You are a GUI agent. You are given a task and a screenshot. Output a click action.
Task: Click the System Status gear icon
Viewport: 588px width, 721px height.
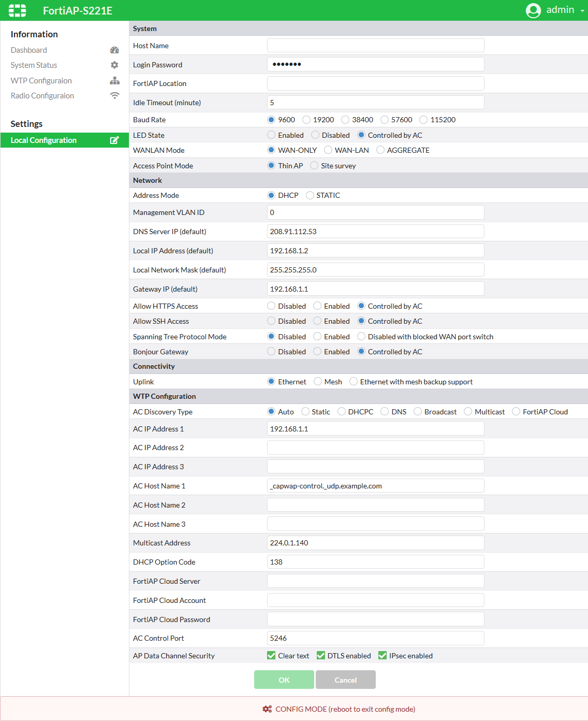[114, 65]
